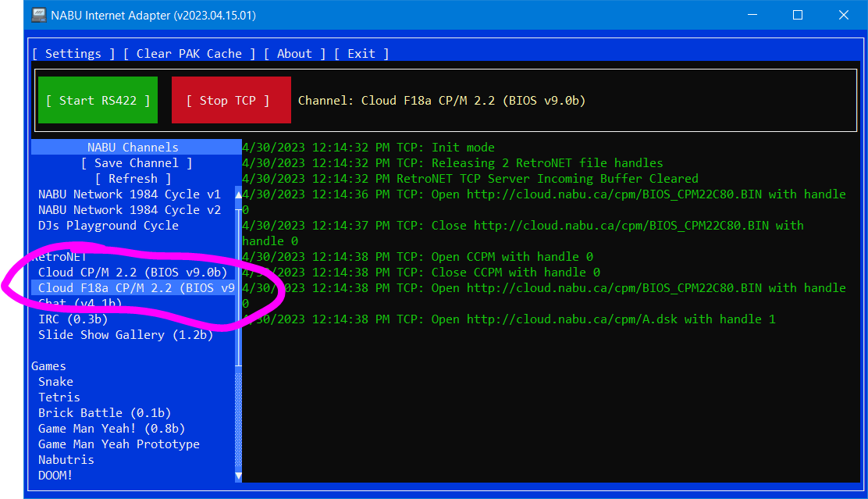Screen dimensions: 868x499
Task: Select the Snake game
Action: tap(55, 382)
